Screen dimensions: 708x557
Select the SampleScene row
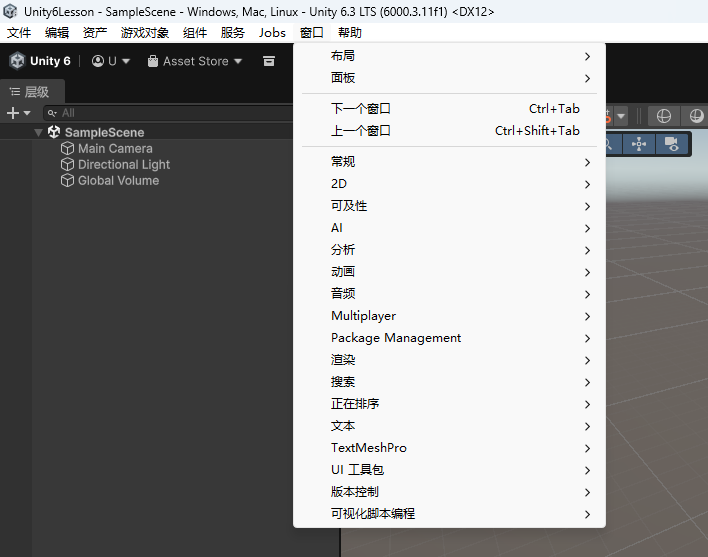147,132
